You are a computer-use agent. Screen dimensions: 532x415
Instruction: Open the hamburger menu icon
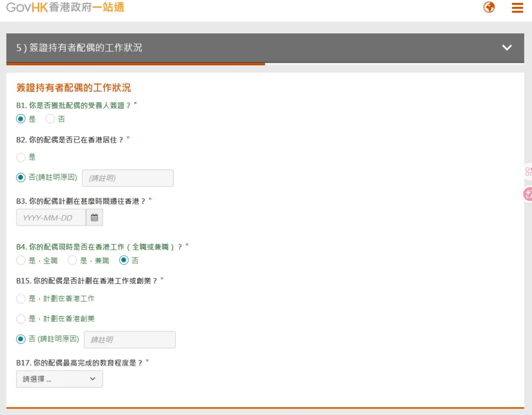[517, 8]
